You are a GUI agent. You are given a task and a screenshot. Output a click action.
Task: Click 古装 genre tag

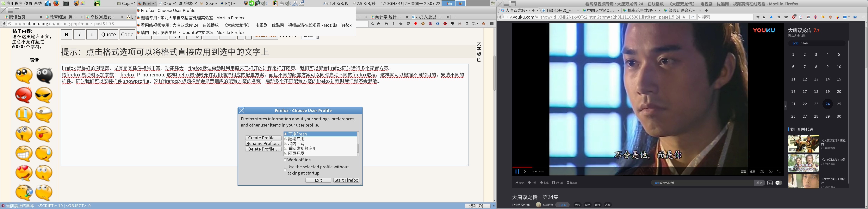pyautogui.click(x=608, y=205)
